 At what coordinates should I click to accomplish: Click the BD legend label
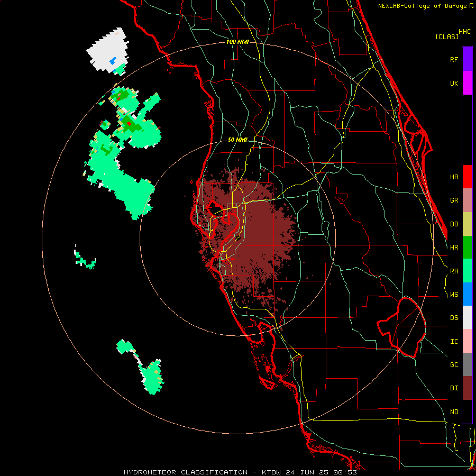pos(454,224)
